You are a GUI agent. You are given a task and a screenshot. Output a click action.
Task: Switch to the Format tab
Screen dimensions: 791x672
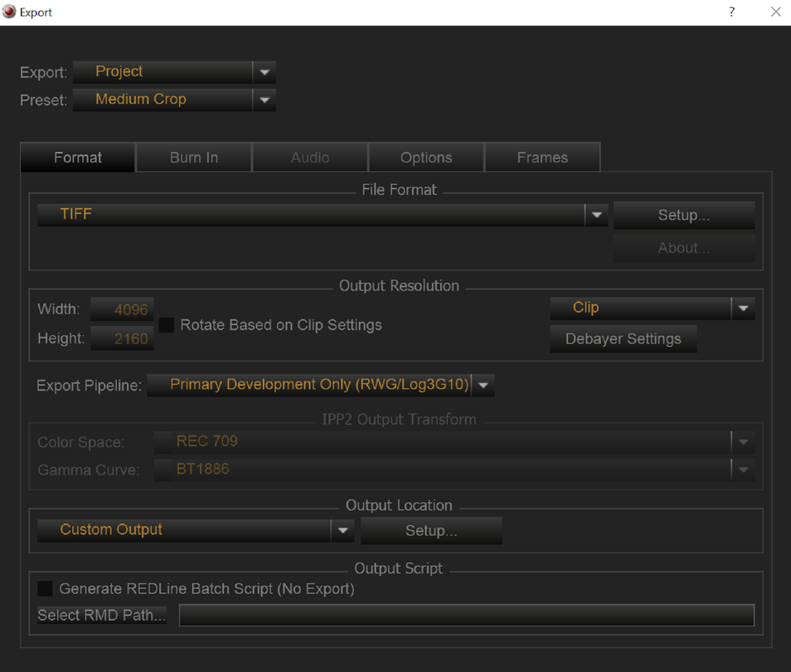[x=77, y=157]
